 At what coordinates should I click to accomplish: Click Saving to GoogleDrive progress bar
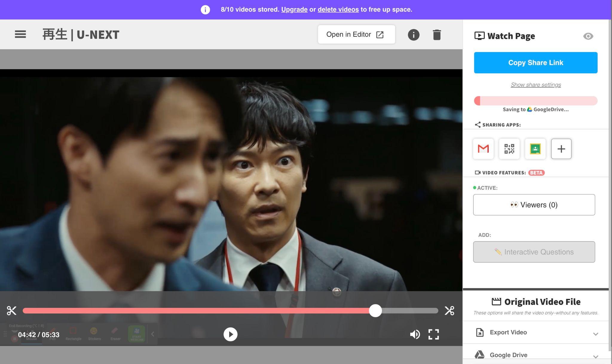click(x=535, y=101)
